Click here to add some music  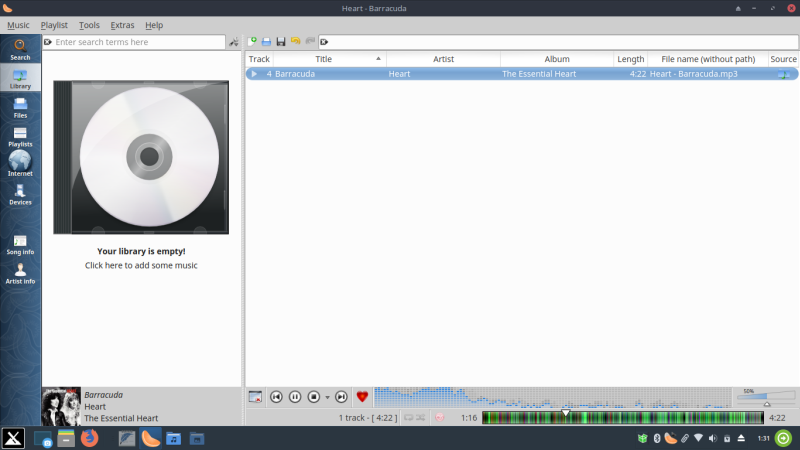(141, 265)
